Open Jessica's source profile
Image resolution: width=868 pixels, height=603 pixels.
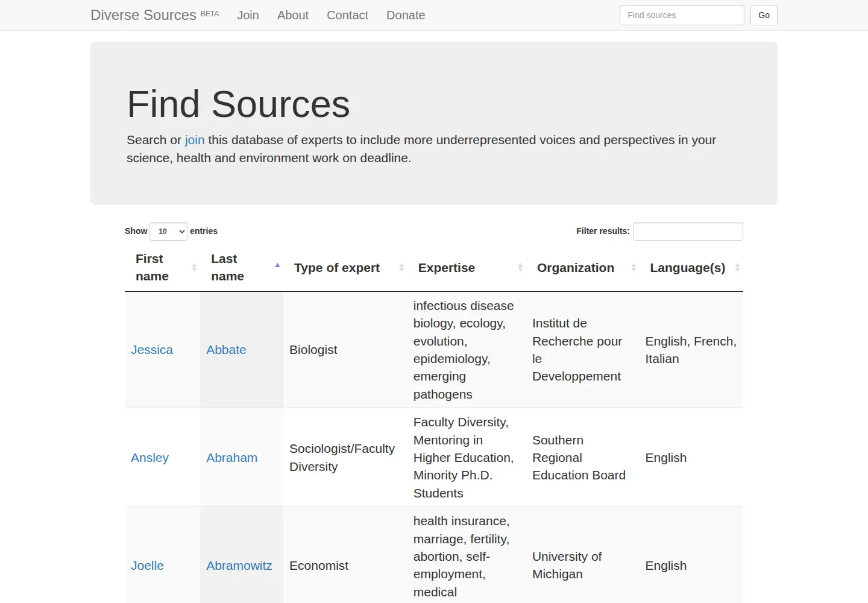tap(152, 350)
